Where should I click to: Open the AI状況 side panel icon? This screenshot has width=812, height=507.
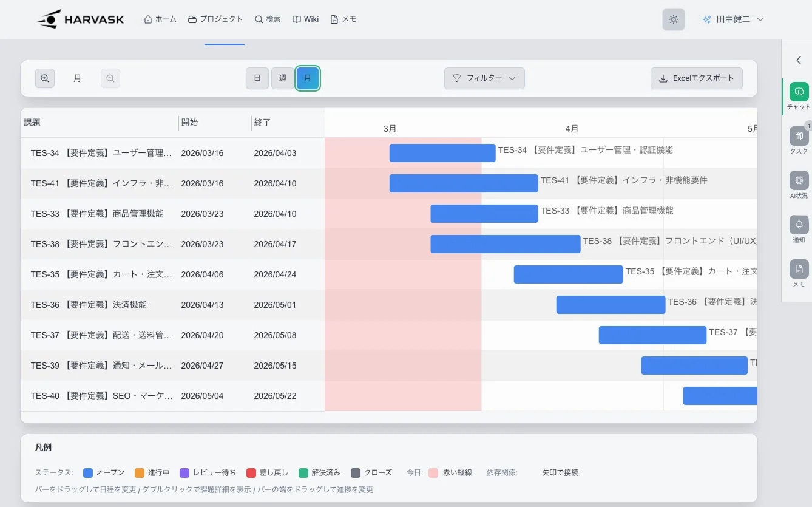[799, 180]
